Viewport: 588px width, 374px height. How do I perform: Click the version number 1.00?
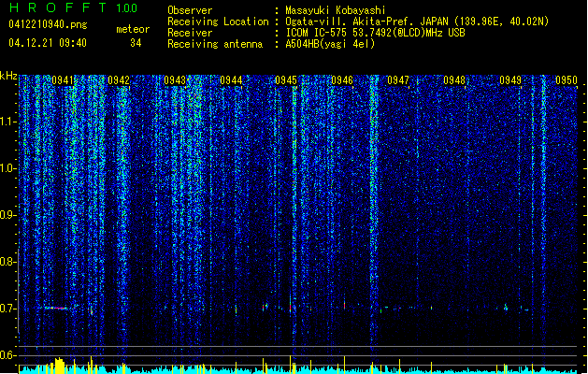(x=127, y=8)
